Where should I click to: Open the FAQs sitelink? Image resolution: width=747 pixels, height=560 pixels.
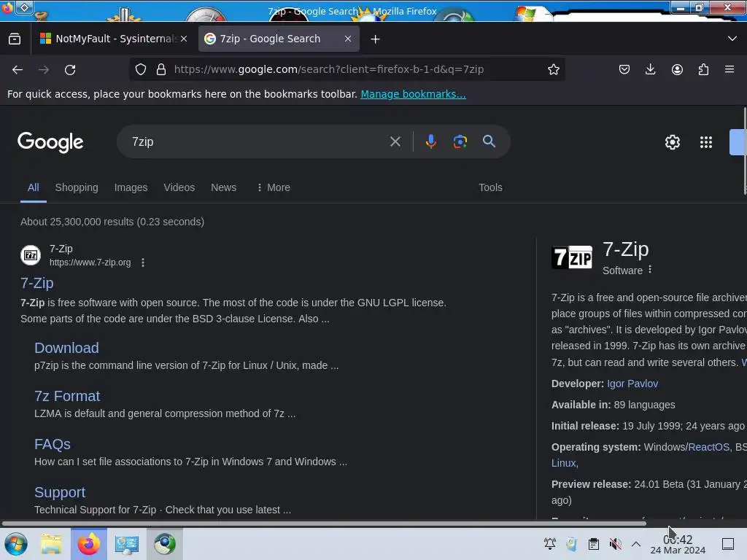(53, 444)
